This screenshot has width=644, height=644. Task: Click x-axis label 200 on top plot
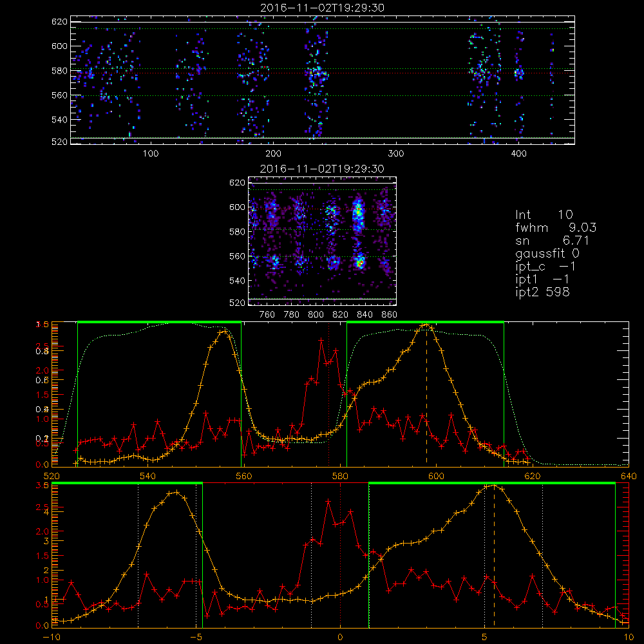tap(273, 154)
